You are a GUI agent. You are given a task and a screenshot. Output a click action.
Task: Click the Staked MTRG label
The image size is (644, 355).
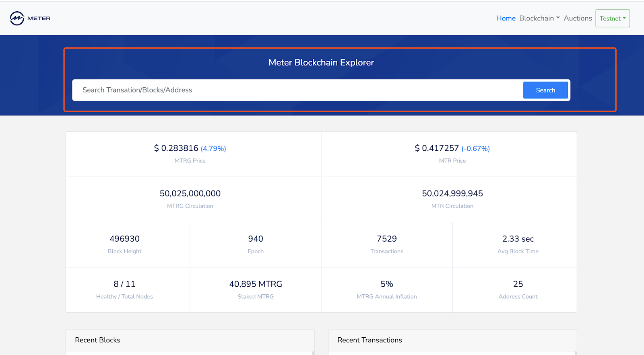[x=256, y=297]
